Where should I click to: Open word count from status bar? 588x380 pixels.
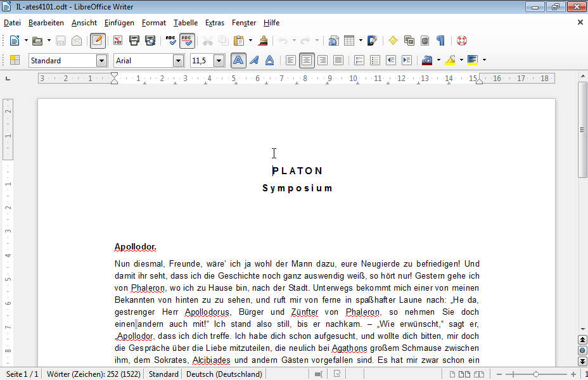coord(93,374)
